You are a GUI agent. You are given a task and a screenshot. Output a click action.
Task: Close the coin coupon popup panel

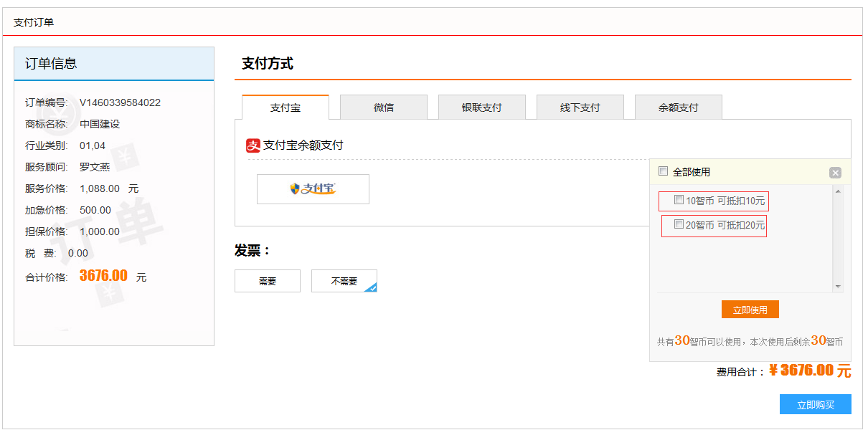tap(835, 173)
